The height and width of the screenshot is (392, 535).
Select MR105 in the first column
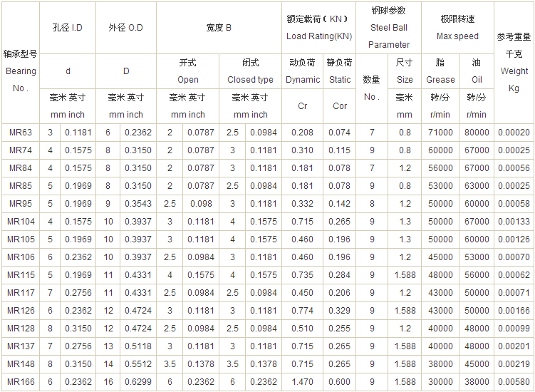pos(21,239)
